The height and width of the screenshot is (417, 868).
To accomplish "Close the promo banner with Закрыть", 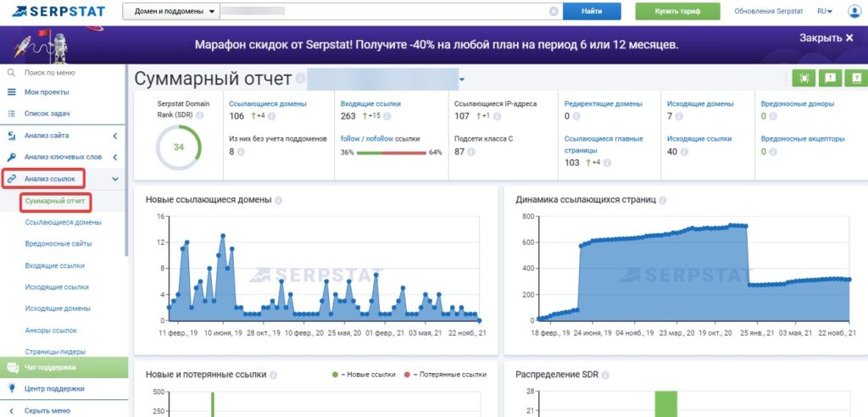I will 827,37.
